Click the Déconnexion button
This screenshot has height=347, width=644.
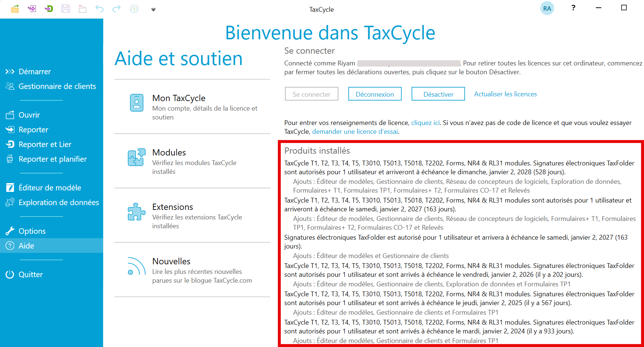375,94
